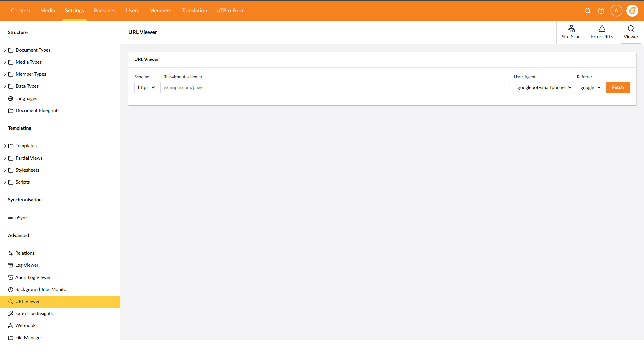The width and height of the screenshot is (644, 357).
Task: Open the user avatar 'A' menu
Action: click(x=616, y=11)
